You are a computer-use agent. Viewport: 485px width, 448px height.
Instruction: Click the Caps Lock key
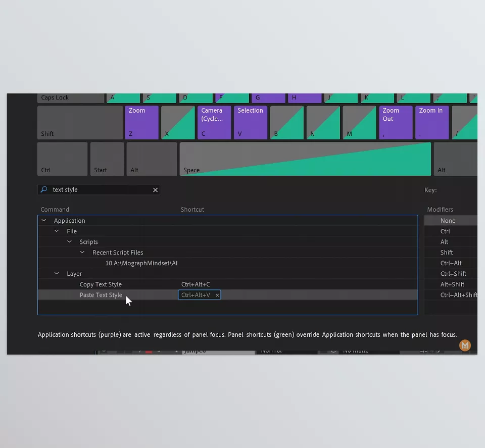tap(71, 98)
